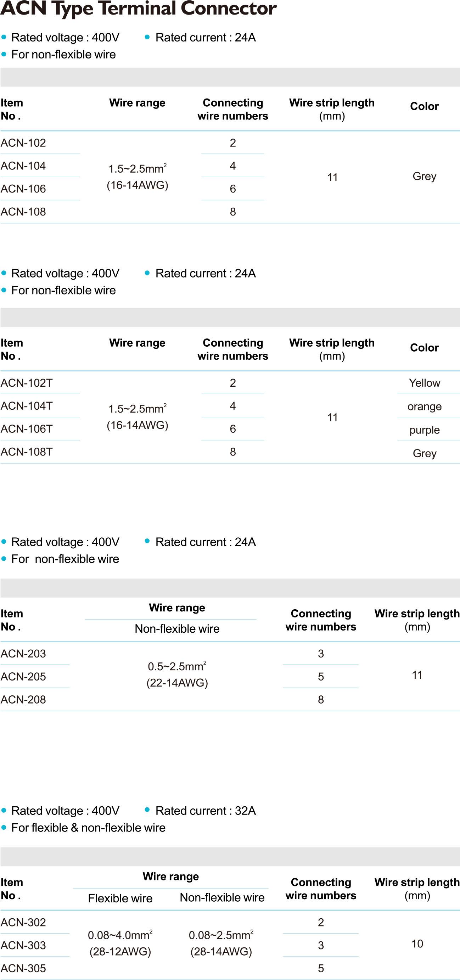Select the orange color cell

click(424, 406)
